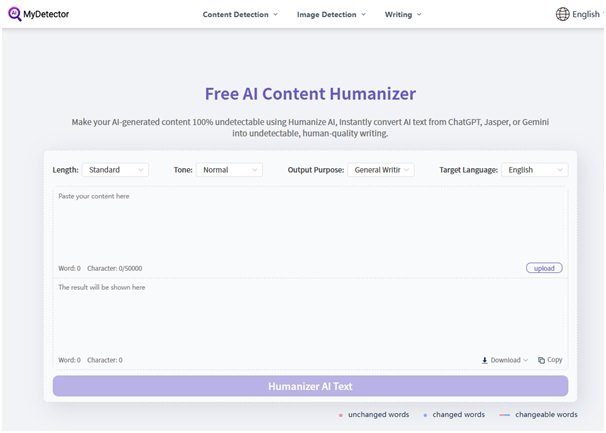Click the Download arrow icon
The height and width of the screenshot is (433, 606).
coord(484,360)
